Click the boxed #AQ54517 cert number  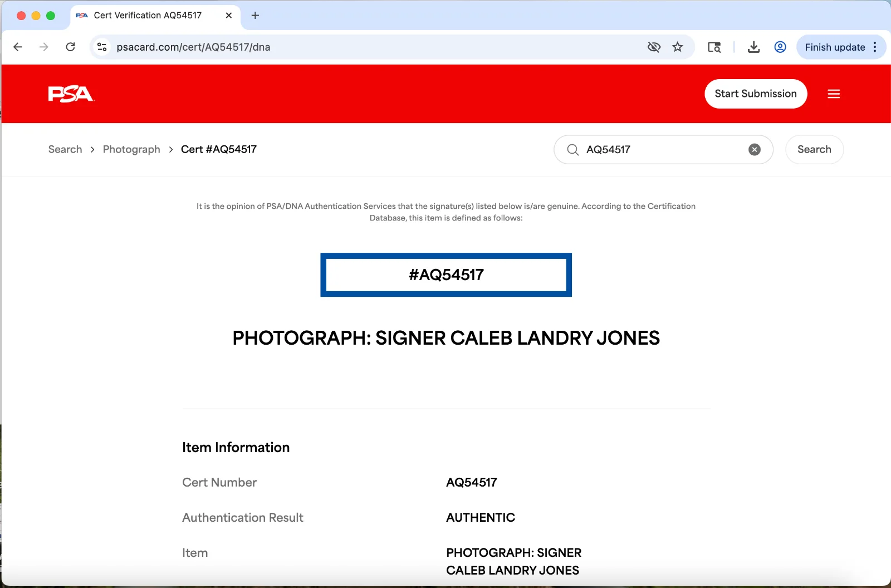click(446, 275)
